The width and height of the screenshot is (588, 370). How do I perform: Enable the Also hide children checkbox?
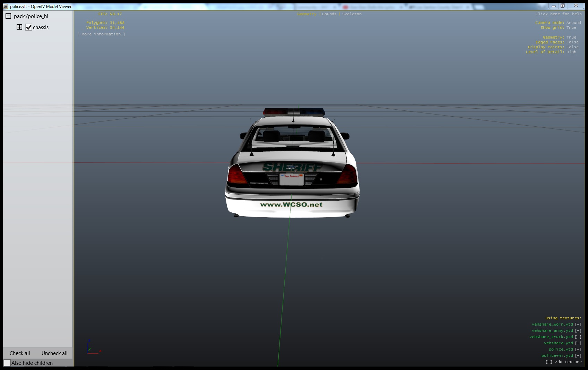tap(7, 363)
